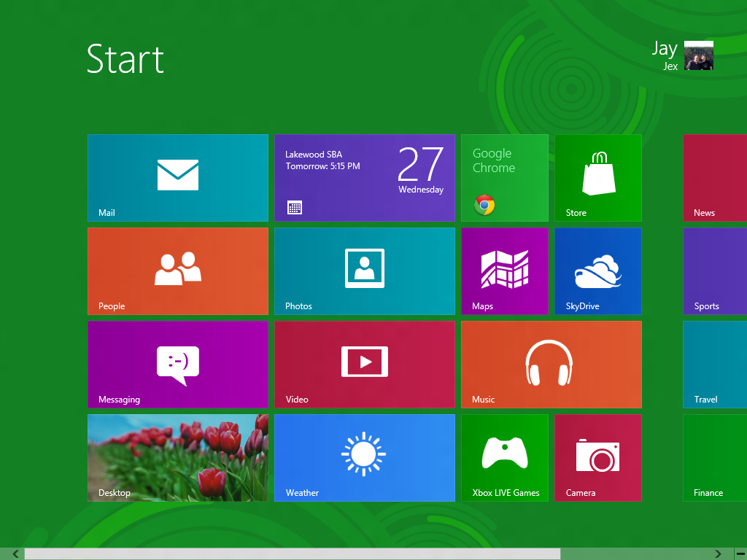This screenshot has height=560, width=747.
Task: Switch to the Desktop
Action: [177, 457]
